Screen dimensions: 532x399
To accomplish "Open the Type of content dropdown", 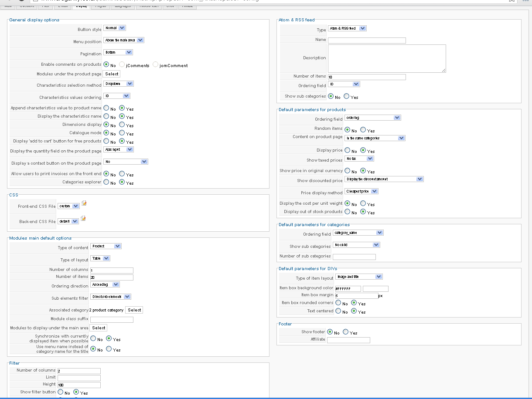I will pyautogui.click(x=106, y=246).
